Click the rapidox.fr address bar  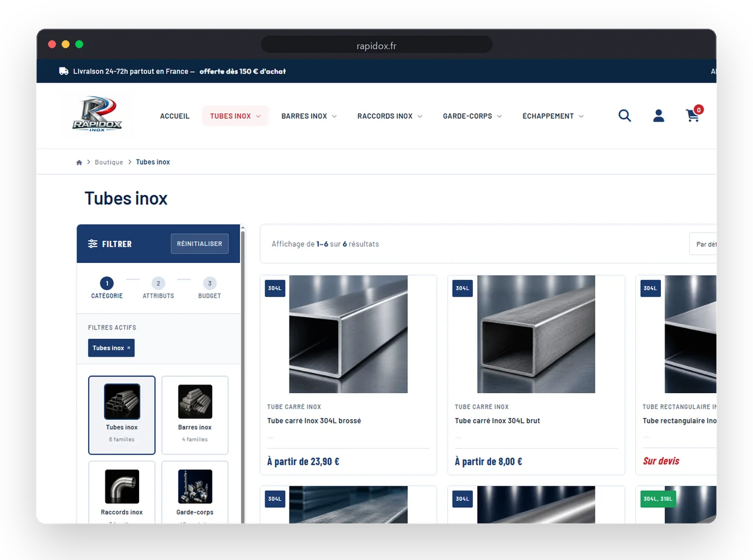[376, 45]
